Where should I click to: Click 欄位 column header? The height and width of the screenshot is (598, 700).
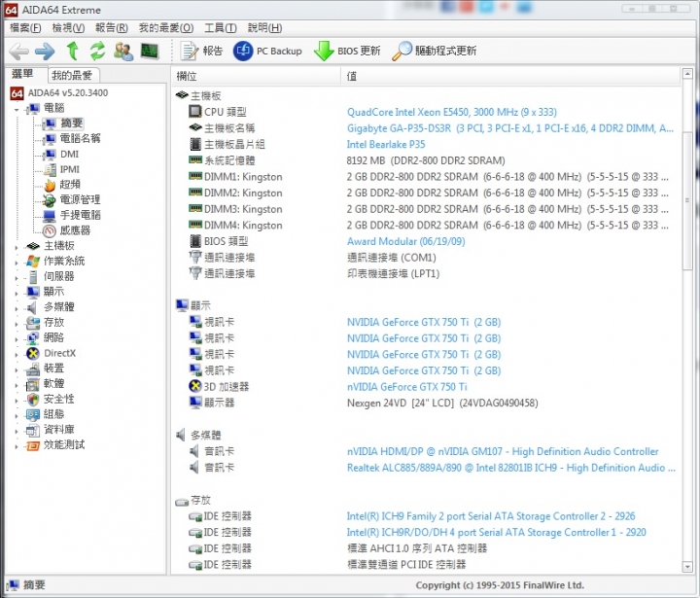tap(257, 76)
